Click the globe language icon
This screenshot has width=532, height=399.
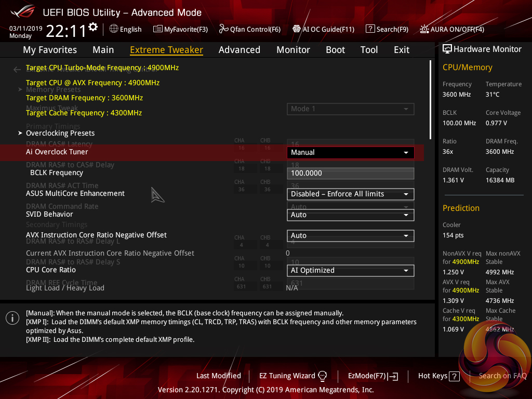pos(114,29)
